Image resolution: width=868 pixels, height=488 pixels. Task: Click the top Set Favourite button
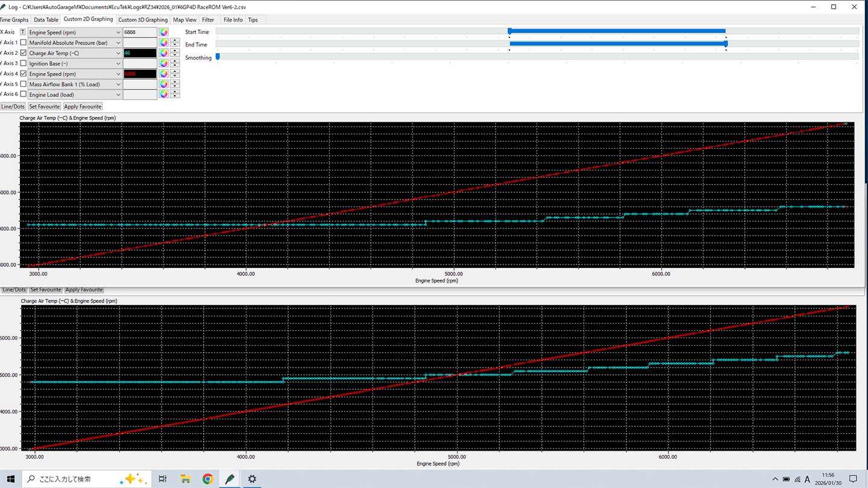[x=45, y=107]
